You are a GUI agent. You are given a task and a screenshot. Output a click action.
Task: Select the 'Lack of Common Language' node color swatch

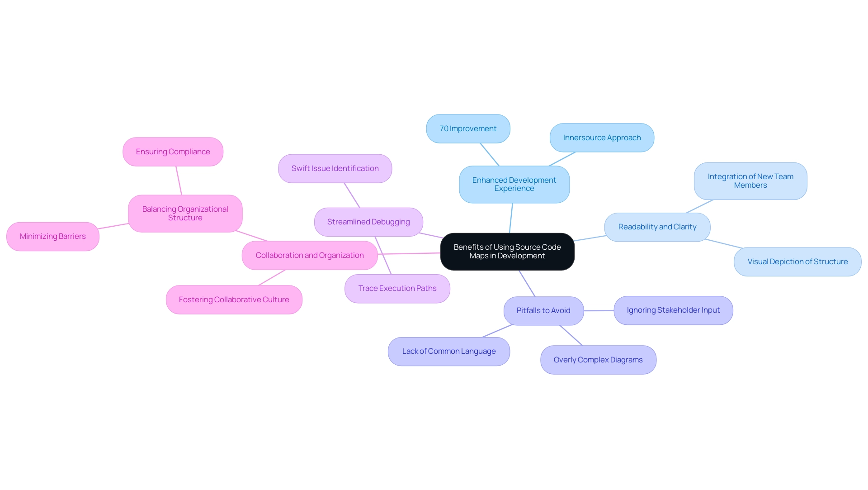tap(449, 351)
